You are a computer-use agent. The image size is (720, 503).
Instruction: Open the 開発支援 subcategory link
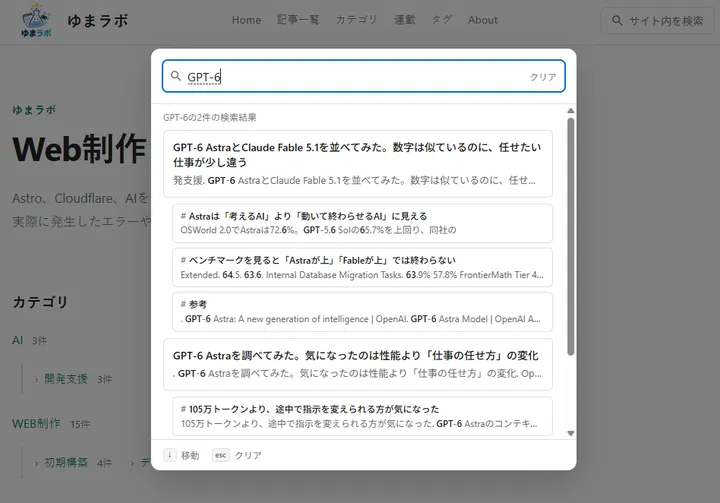point(66,379)
